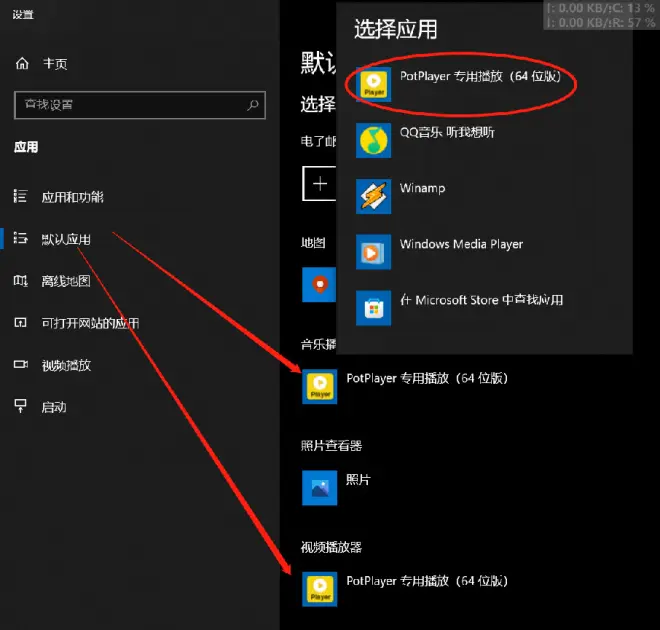Click the 默认应用 sidebar icon
Image resolution: width=660 pixels, height=630 pixels.
[20, 238]
